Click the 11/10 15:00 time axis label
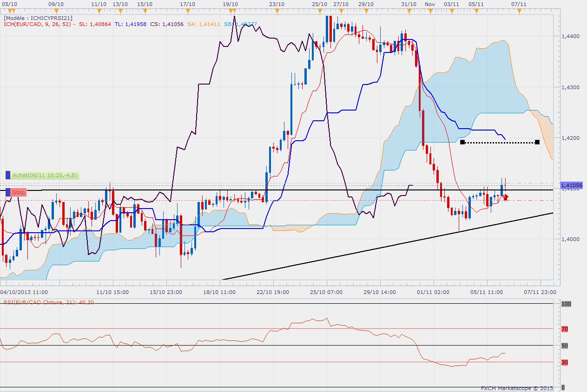The image size is (587, 392). pyautogui.click(x=112, y=292)
